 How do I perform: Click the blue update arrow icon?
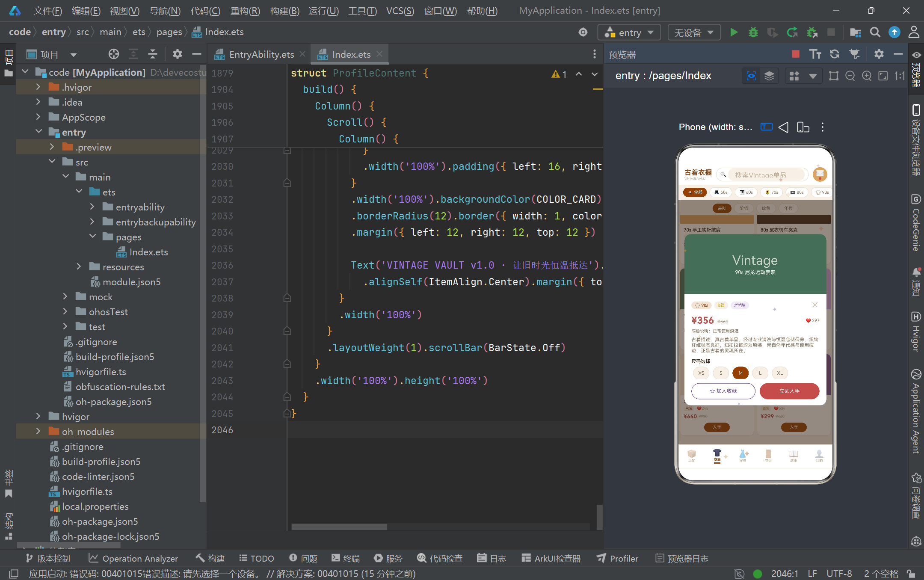coord(894,33)
